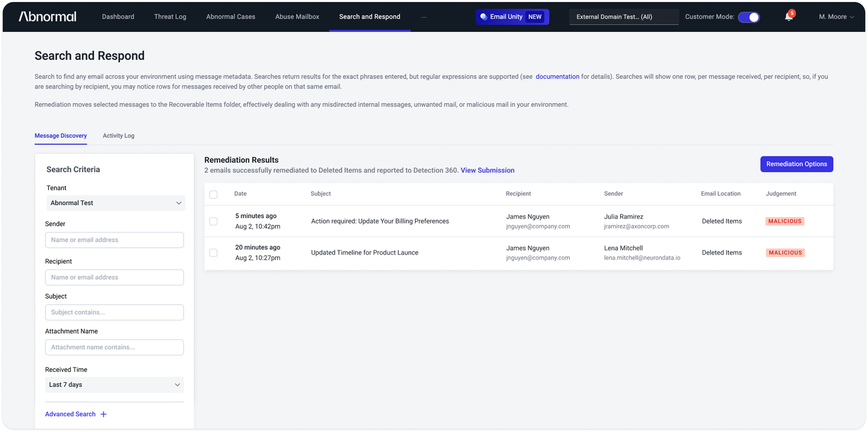Open the documentation link
Viewport: 868px width, 432px height.
click(x=557, y=77)
